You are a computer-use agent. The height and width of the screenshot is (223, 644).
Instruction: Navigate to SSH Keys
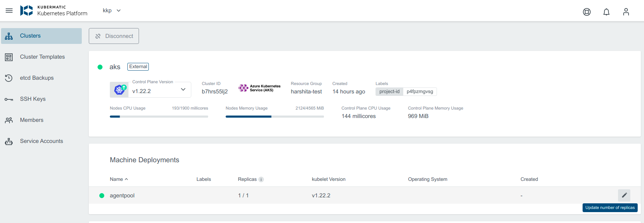tap(33, 99)
